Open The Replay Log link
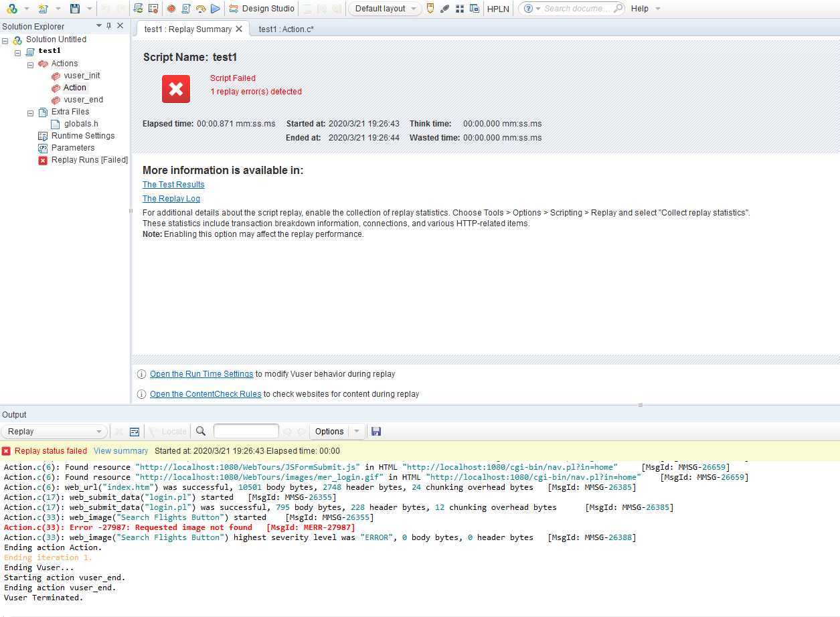 tap(171, 199)
